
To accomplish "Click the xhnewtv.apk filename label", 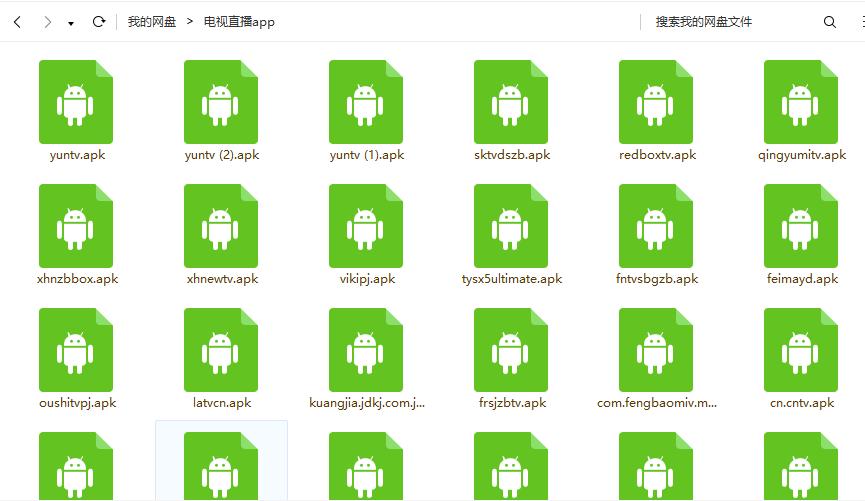I will [x=222, y=279].
